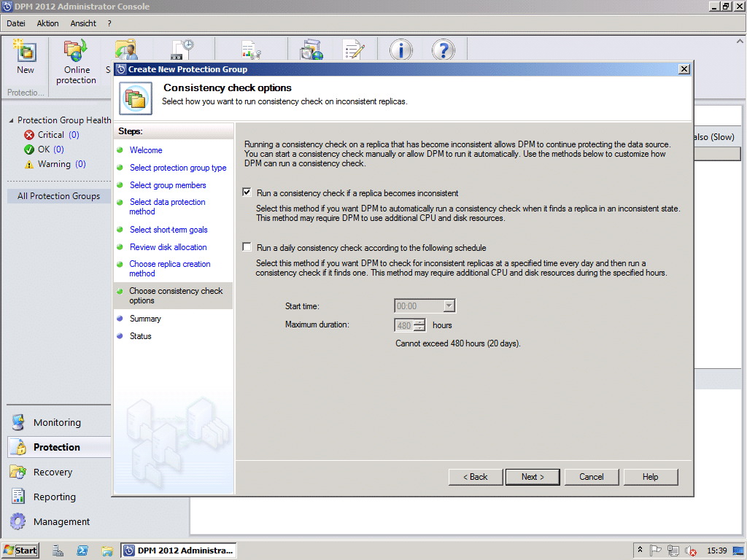Click the Critical red X status icon

click(x=29, y=135)
